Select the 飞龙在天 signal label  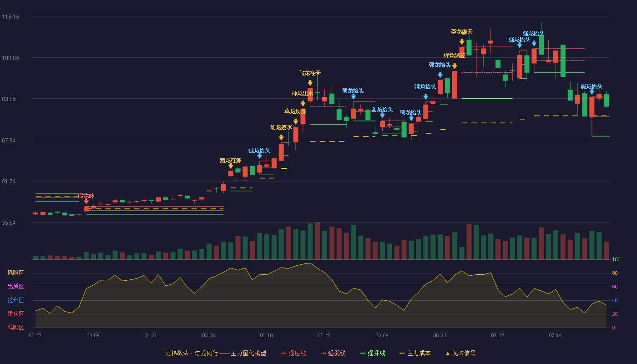[x=310, y=73]
